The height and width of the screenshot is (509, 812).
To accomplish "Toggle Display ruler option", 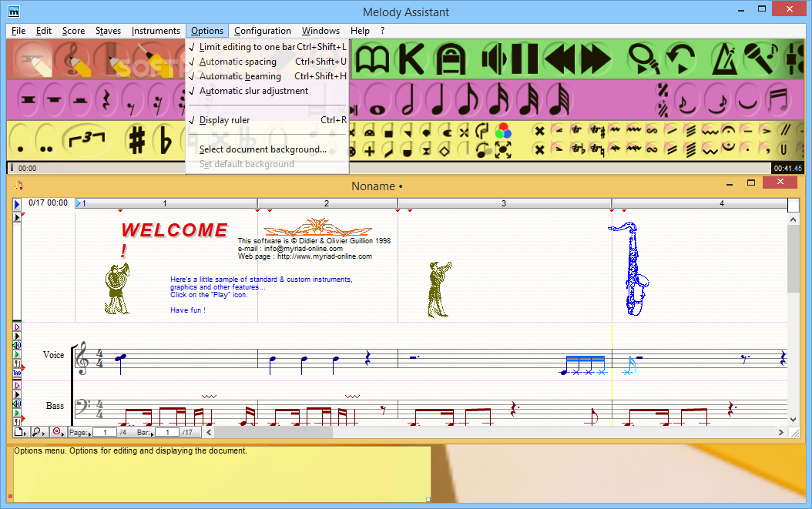I will [x=267, y=120].
